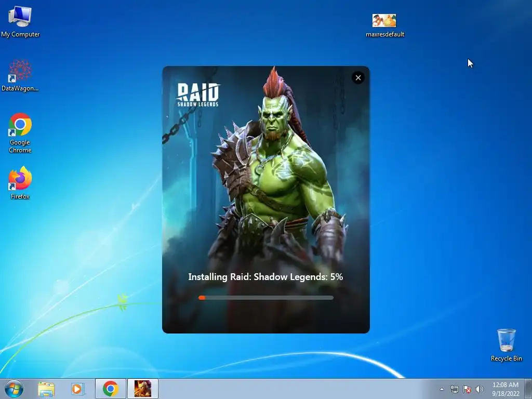Open Windows Explorer from taskbar
Screen dimensions: 532x399
click(46, 389)
